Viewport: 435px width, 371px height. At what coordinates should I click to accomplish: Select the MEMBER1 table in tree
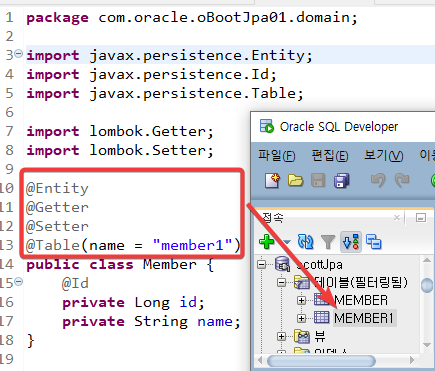point(364,318)
